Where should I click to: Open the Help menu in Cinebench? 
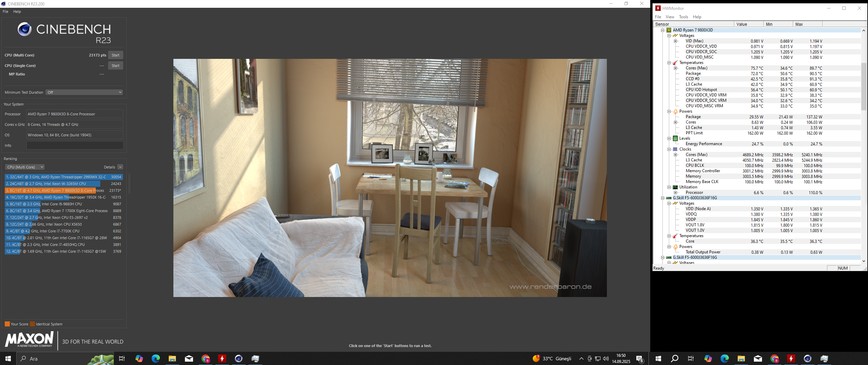pos(17,12)
